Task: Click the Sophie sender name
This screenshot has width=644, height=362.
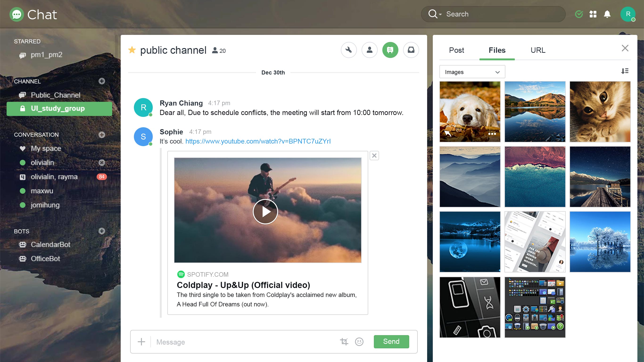Action: [x=171, y=132]
